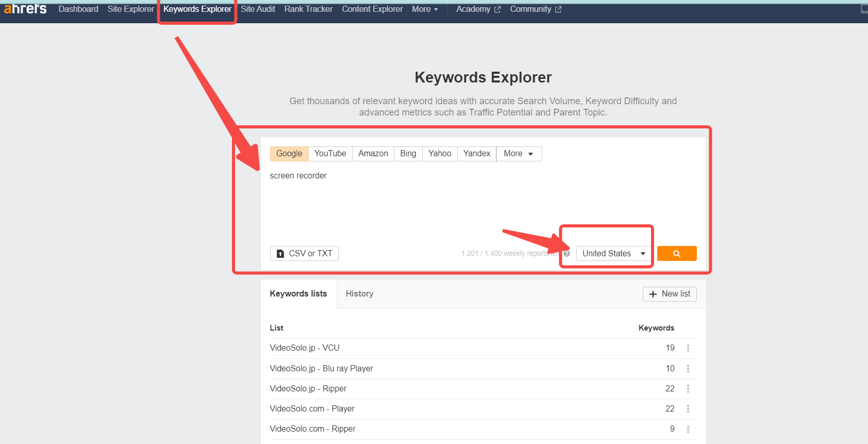This screenshot has width=868, height=444.
Task: Open the VideoSolo.jp - Blu ray Player list
Action: 322,369
